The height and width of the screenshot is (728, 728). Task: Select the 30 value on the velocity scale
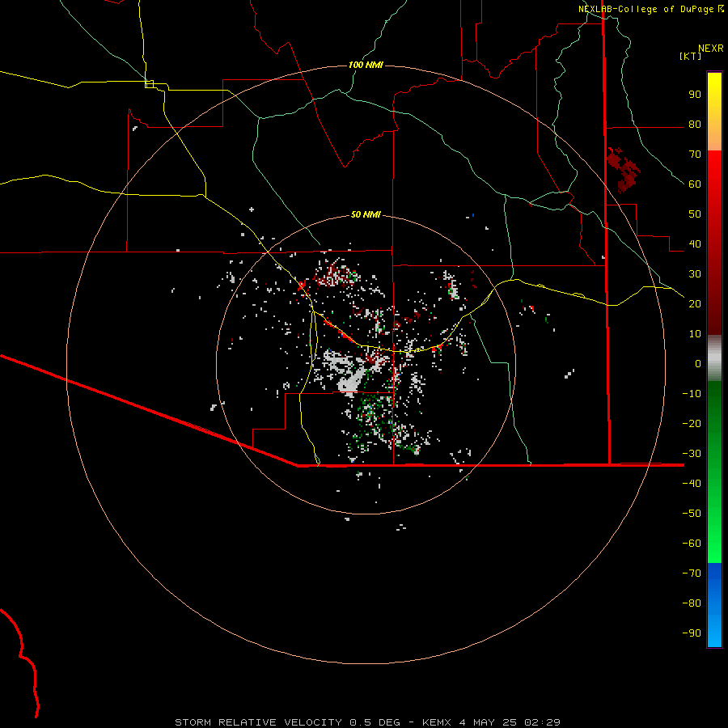(x=695, y=274)
